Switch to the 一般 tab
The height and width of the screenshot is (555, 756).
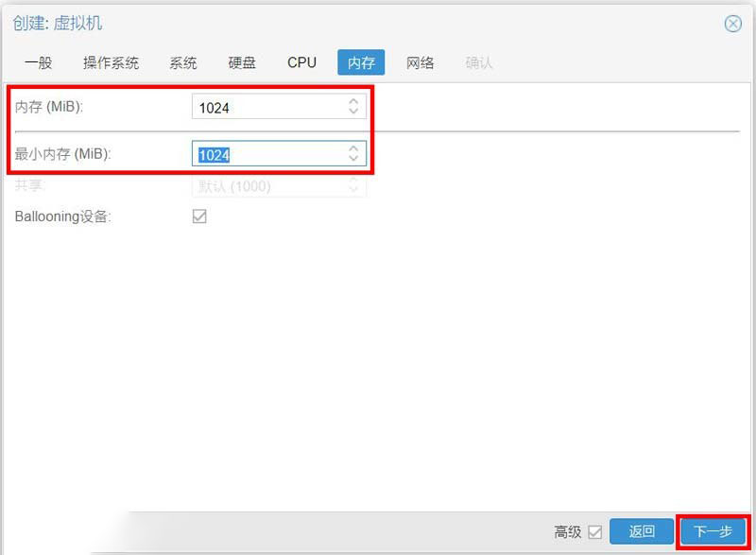[39, 62]
